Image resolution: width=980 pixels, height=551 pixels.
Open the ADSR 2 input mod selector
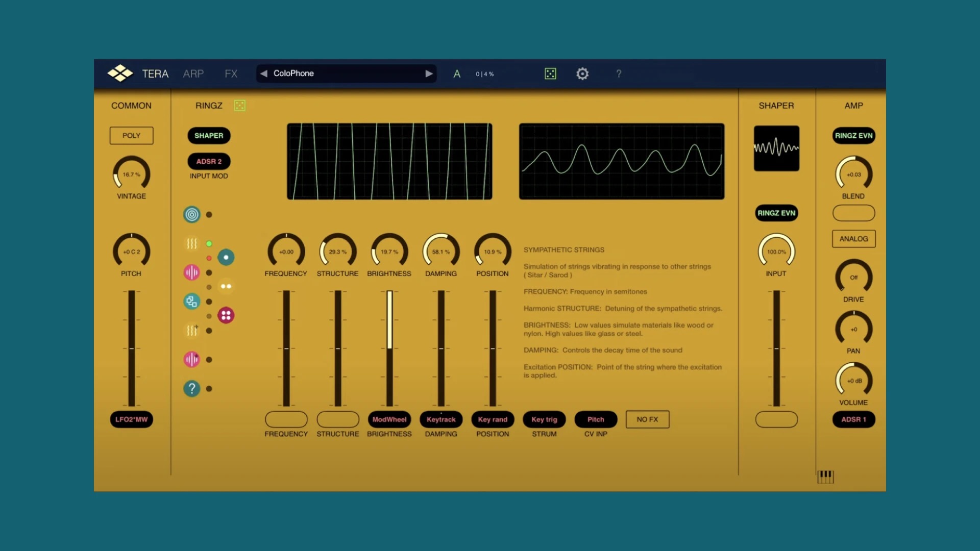pos(209,161)
